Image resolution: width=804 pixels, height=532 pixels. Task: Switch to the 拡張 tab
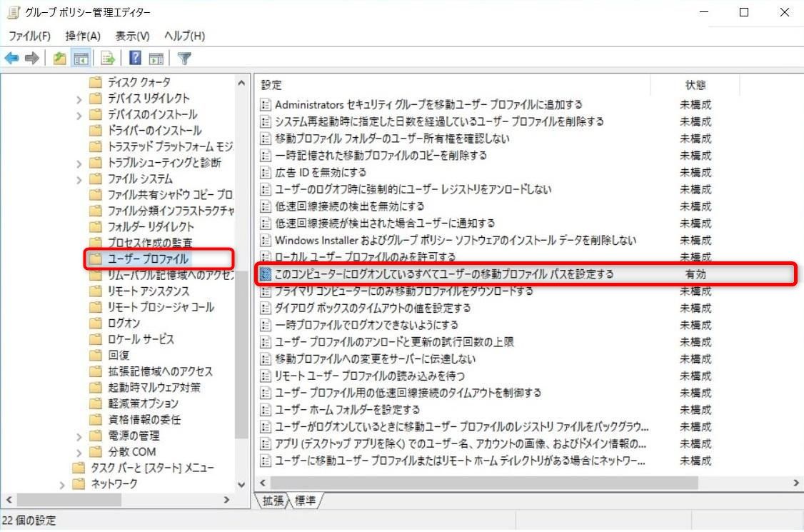click(273, 501)
